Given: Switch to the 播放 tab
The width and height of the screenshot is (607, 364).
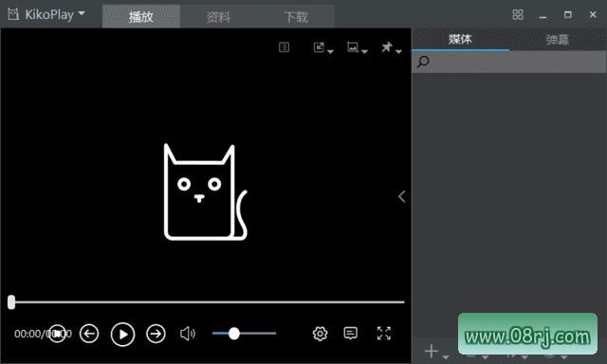Looking at the screenshot, I should [141, 17].
